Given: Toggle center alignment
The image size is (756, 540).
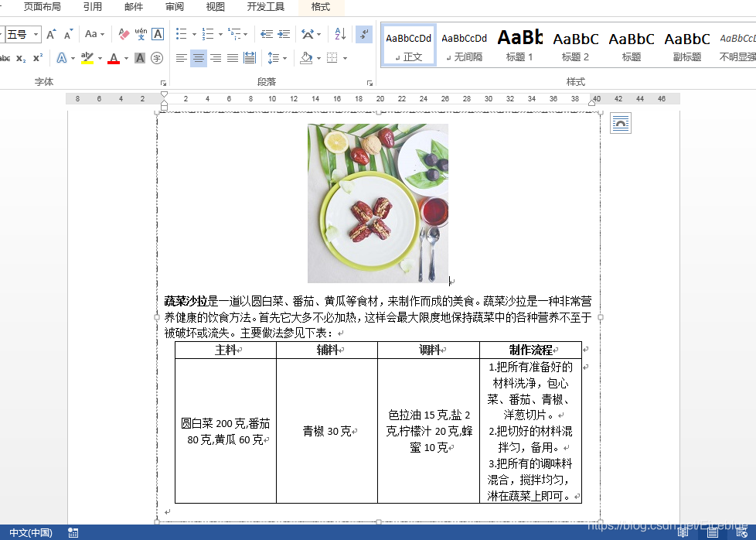Looking at the screenshot, I should [x=199, y=58].
